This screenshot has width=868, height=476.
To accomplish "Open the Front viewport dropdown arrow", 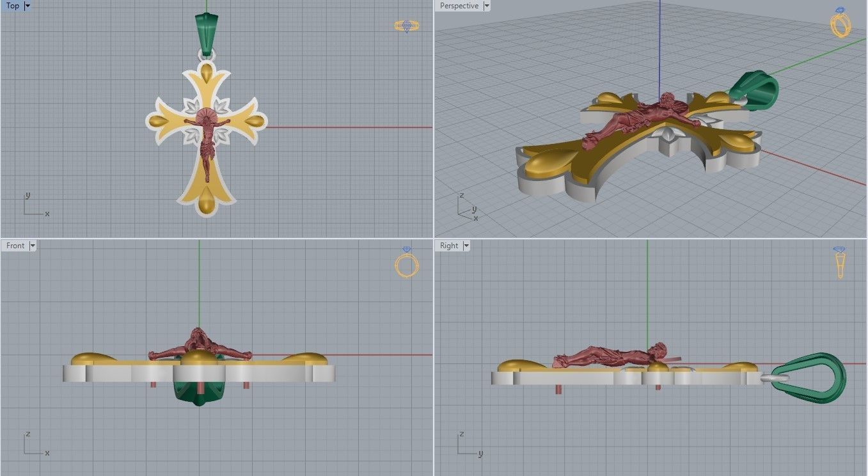I will [x=33, y=246].
